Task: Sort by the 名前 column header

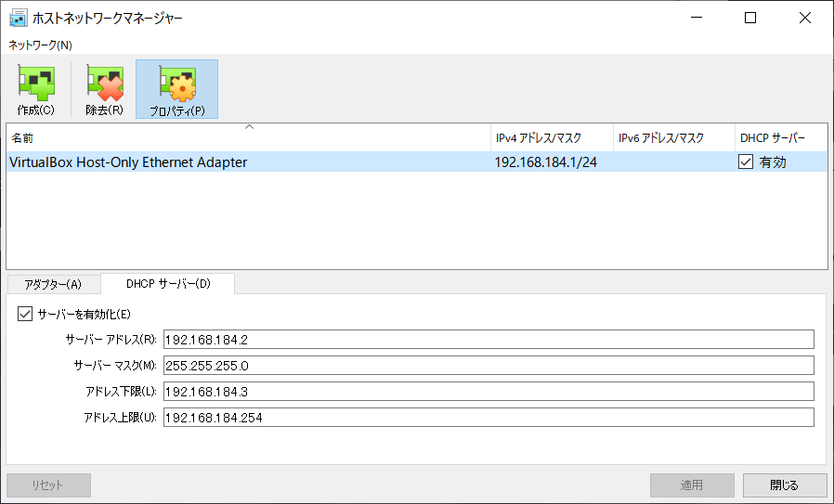Action: (248, 137)
